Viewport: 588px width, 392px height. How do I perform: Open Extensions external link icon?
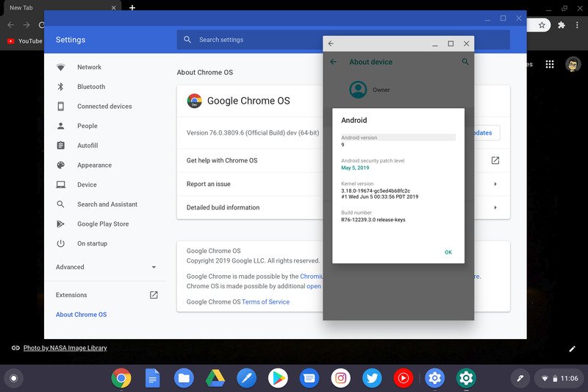point(154,295)
